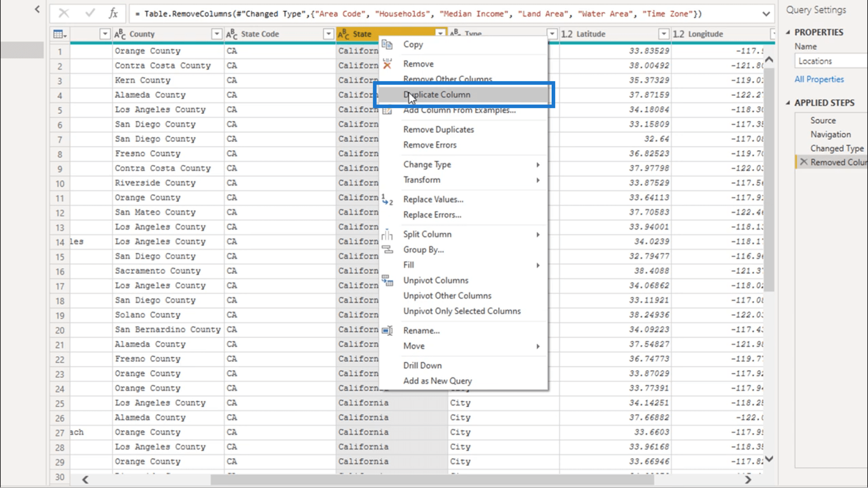Collapse the queries pane with left chevron
The width and height of the screenshot is (868, 488).
point(37,9)
